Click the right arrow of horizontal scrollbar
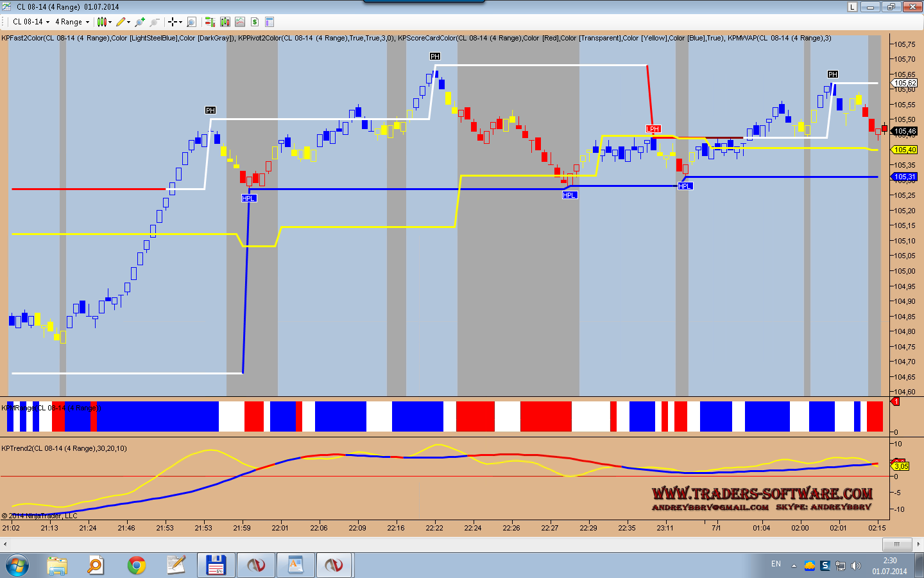Viewport: 924px width, 578px height. click(x=918, y=544)
